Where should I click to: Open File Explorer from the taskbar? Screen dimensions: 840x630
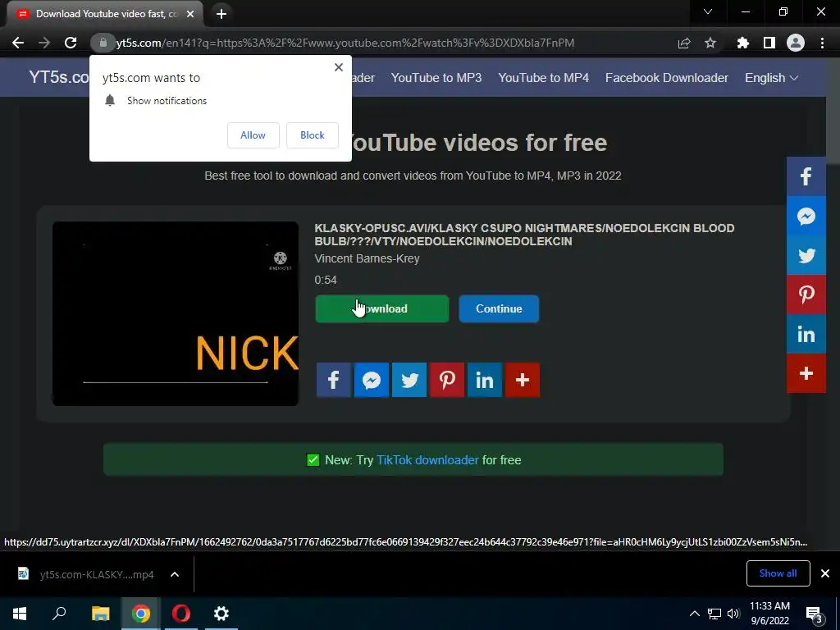(100, 614)
